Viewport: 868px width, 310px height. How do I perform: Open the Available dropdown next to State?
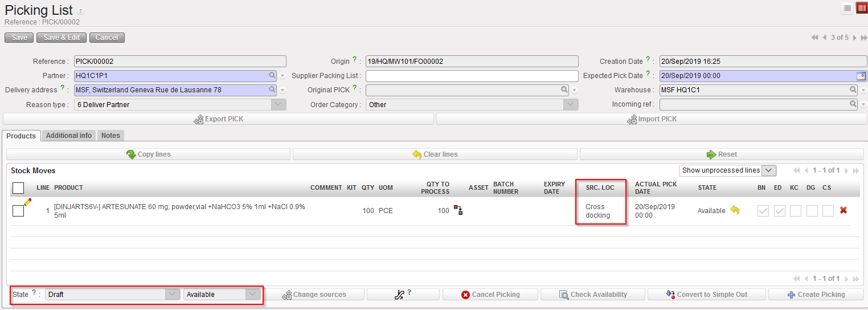tap(253, 295)
